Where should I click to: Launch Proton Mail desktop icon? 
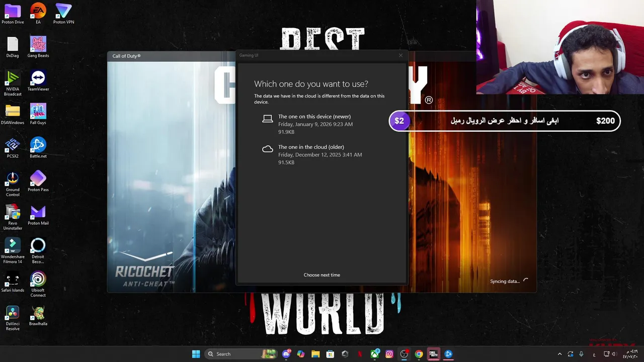tap(38, 215)
